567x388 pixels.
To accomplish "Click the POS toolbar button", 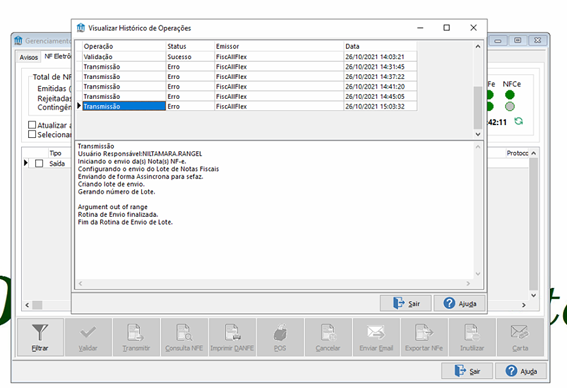I will click(280, 337).
